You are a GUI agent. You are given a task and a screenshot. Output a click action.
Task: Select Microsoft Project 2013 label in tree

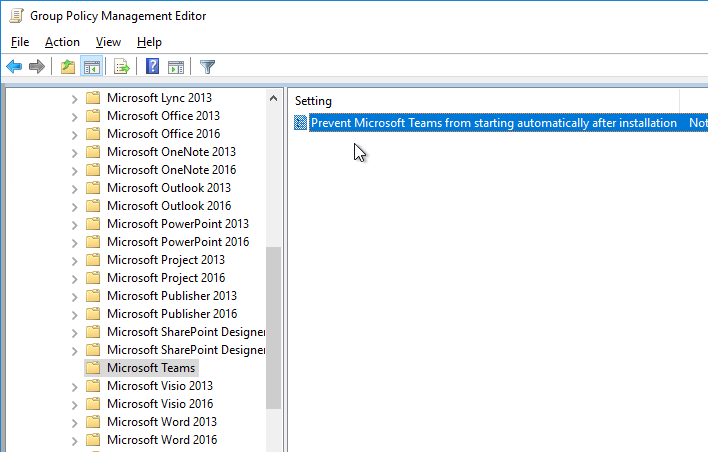coord(166,260)
